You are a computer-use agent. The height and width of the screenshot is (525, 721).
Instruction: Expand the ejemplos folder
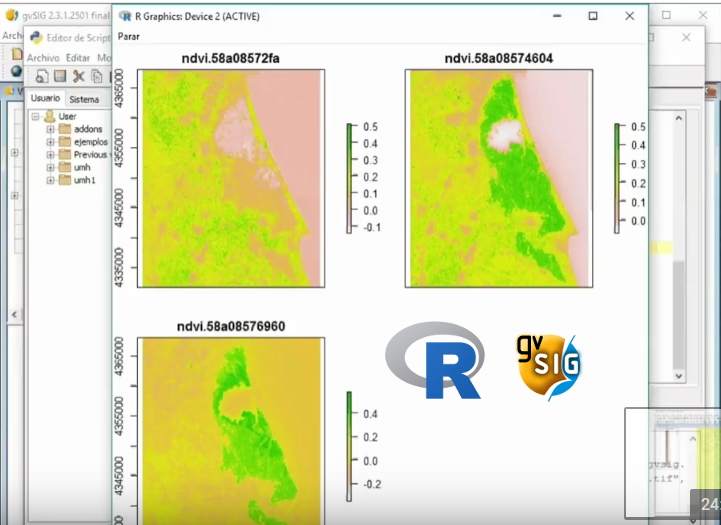coord(50,142)
